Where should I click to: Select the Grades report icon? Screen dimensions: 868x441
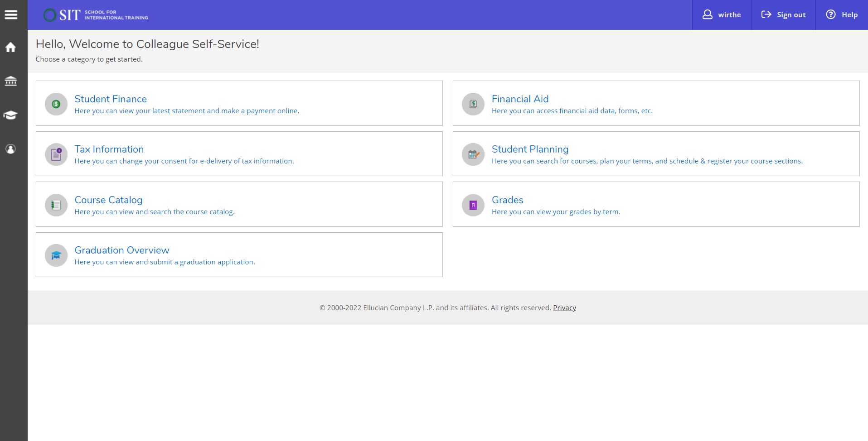[473, 205]
